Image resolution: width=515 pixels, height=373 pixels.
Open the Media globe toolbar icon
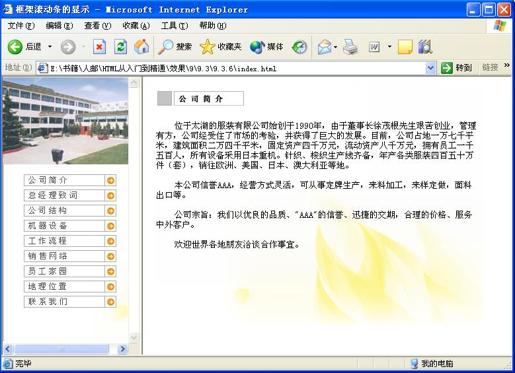[257, 47]
